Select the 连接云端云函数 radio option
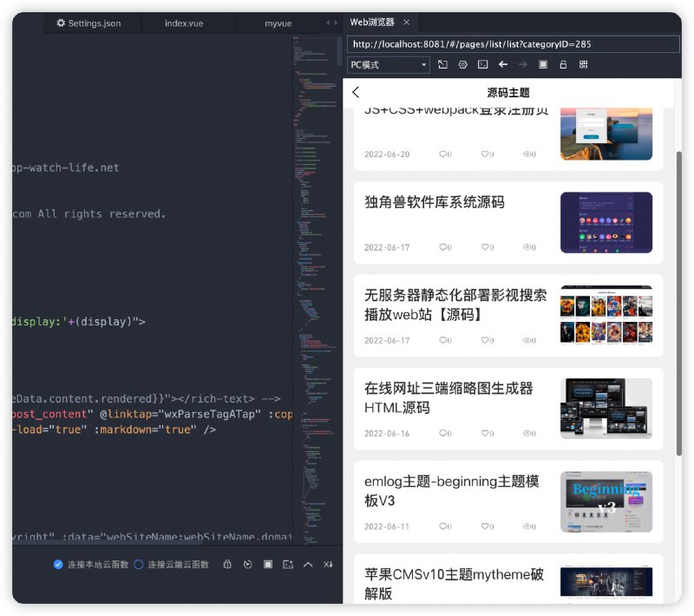Screen dimensions: 694x616 139,565
